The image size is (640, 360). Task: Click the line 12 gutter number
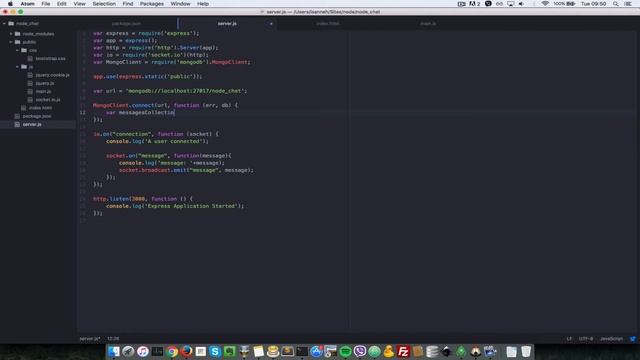coord(83,112)
